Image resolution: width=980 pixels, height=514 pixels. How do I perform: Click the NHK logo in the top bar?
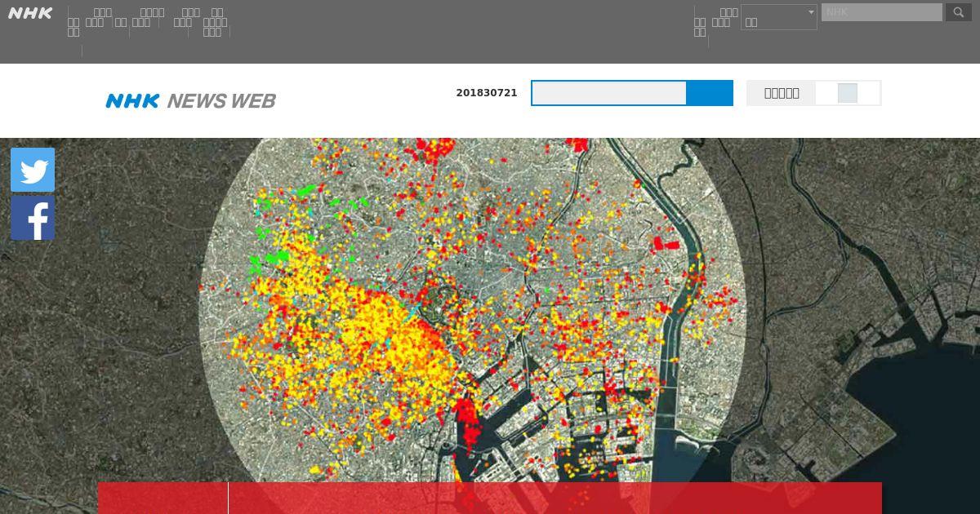click(30, 13)
